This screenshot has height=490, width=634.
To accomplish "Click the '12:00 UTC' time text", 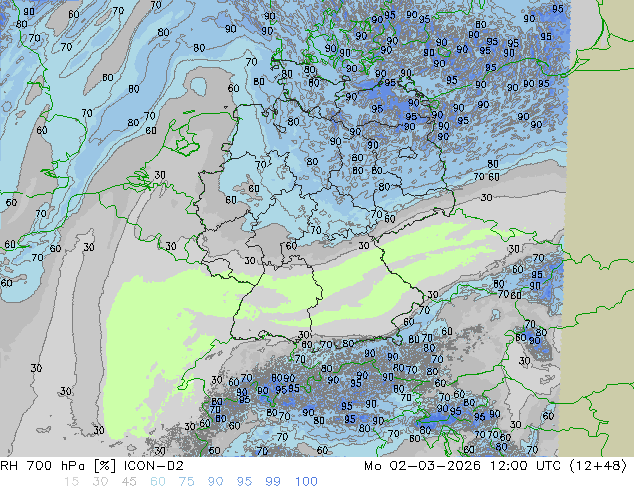I will [525, 466].
